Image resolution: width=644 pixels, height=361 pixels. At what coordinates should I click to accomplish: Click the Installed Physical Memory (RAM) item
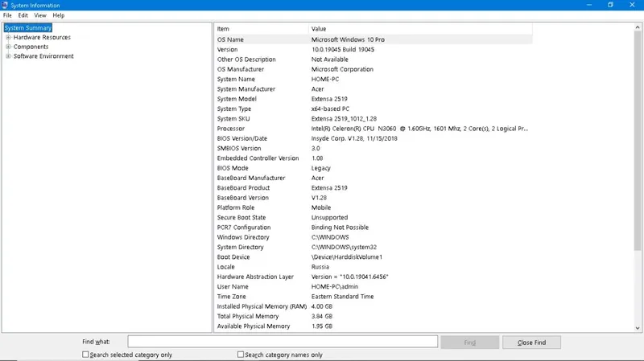point(262,306)
